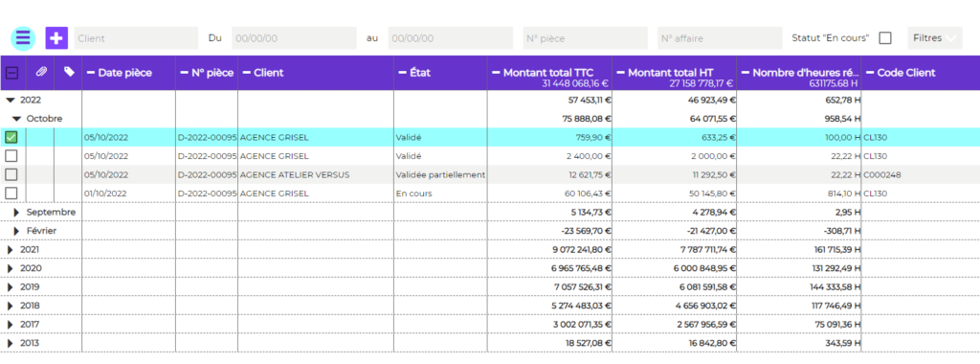The height and width of the screenshot is (364, 980).
Task: Focus the au end date field
Action: [450, 38]
